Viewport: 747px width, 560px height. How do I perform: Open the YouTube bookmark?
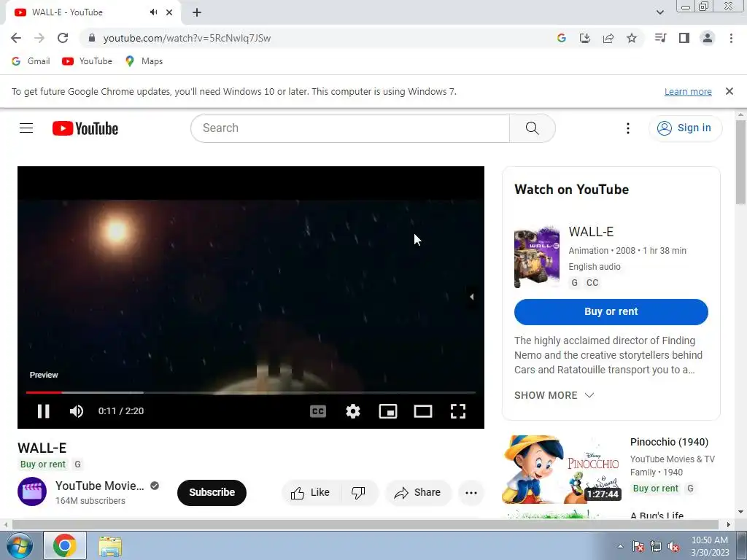[88, 61]
